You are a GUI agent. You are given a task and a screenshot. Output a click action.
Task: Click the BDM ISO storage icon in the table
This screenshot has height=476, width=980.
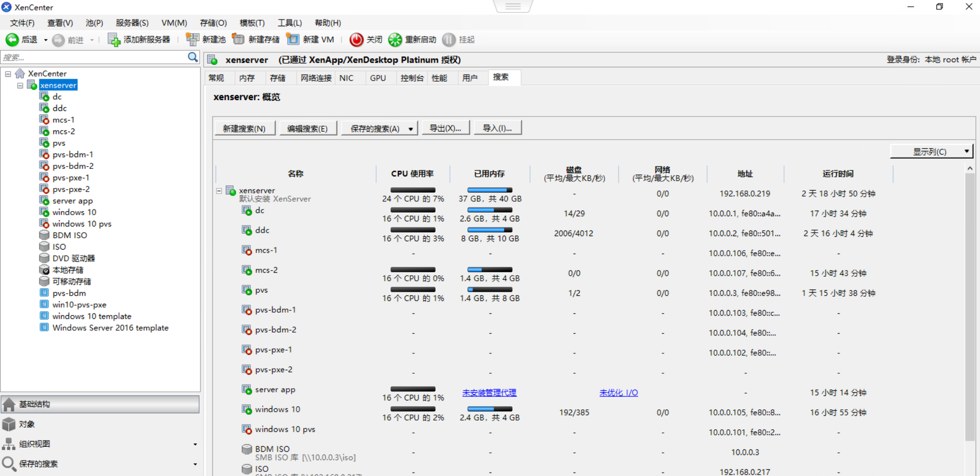tap(247, 449)
